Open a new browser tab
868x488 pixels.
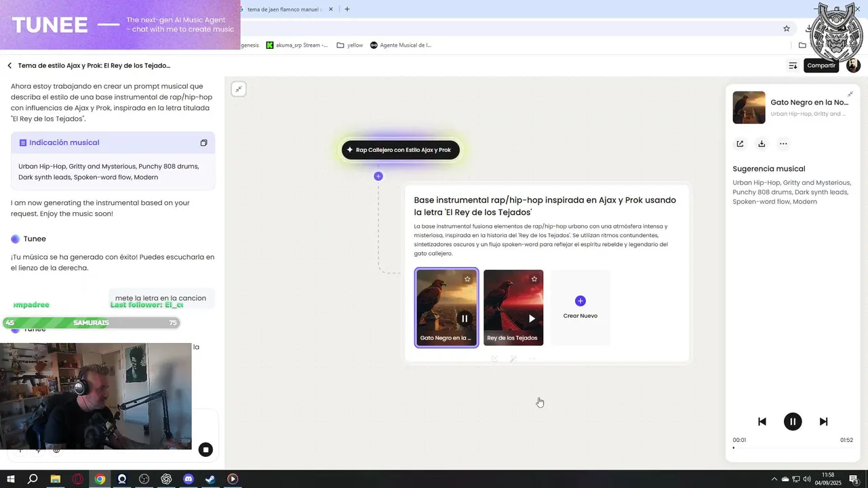pyautogui.click(x=347, y=9)
